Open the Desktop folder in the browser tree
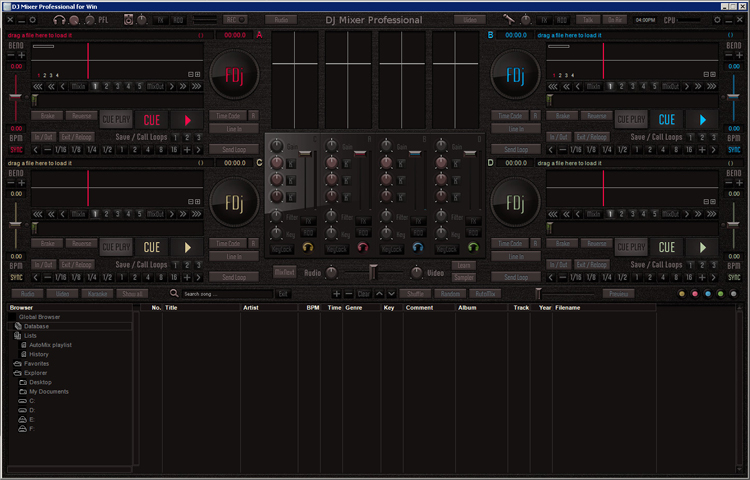The width and height of the screenshot is (750, 480). [x=40, y=382]
